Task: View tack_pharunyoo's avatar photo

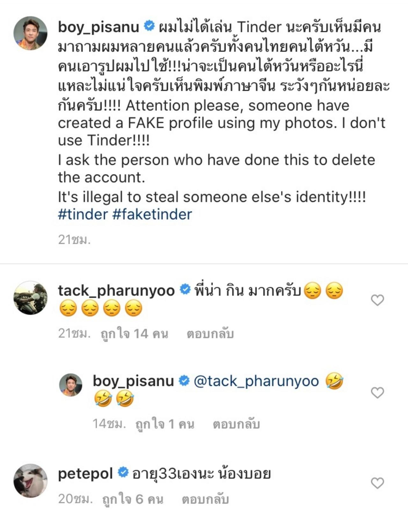Action: 30,298
